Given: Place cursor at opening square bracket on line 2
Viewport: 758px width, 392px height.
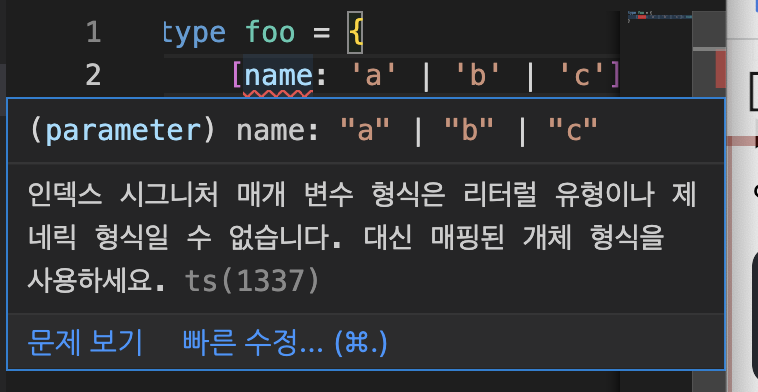Looking at the screenshot, I should [237, 76].
